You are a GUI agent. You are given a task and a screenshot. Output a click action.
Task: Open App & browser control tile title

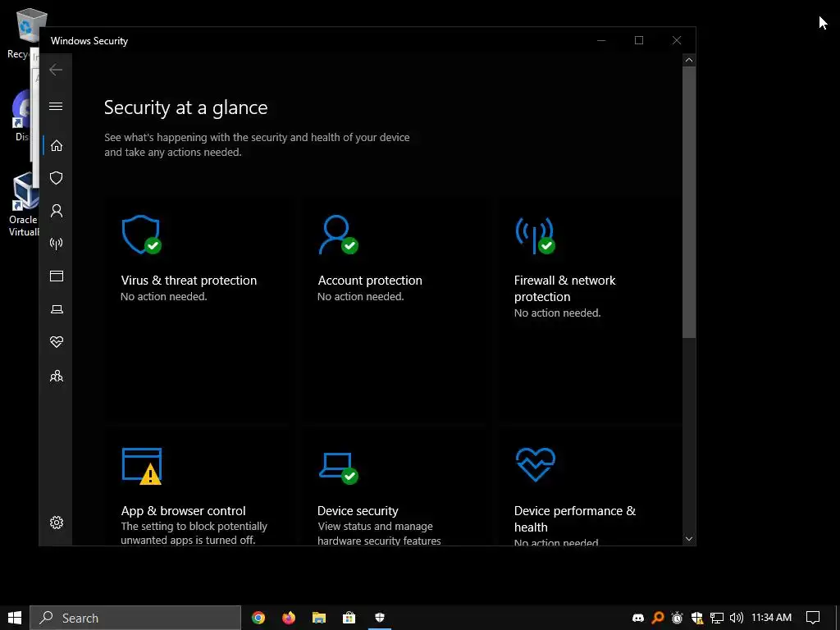[x=183, y=510]
